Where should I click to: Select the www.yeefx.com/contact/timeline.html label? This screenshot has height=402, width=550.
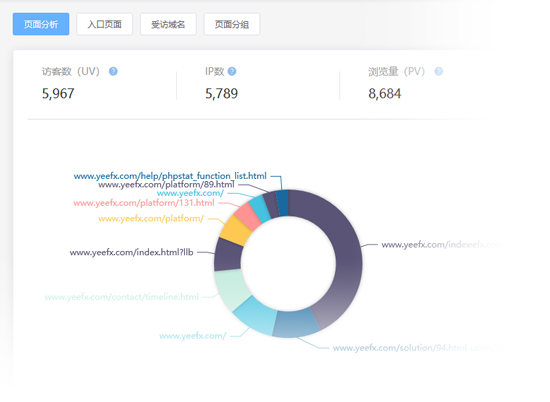tap(122, 297)
